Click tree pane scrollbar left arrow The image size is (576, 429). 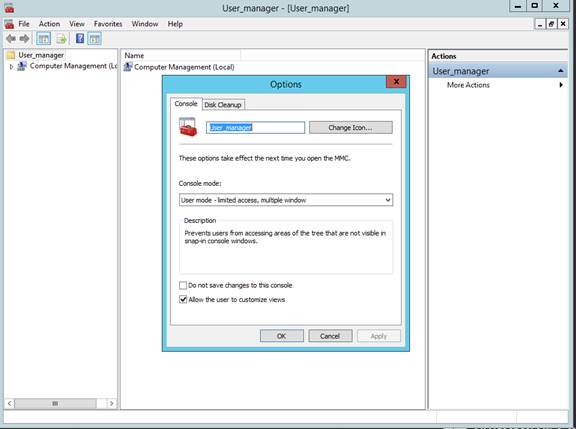pyautogui.click(x=10, y=403)
